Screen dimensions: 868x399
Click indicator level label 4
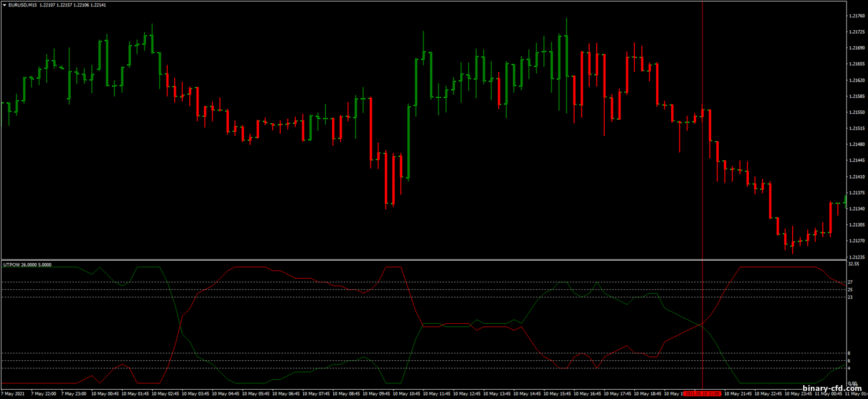click(x=849, y=368)
